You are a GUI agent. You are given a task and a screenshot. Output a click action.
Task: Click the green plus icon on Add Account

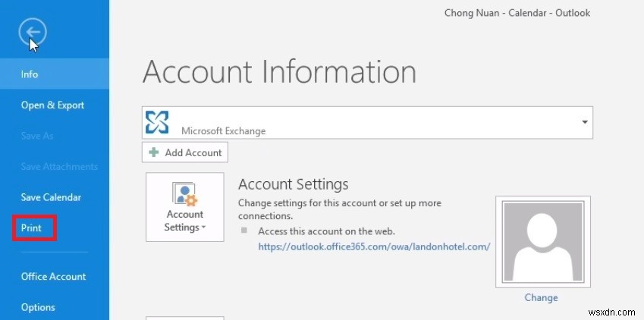point(154,152)
